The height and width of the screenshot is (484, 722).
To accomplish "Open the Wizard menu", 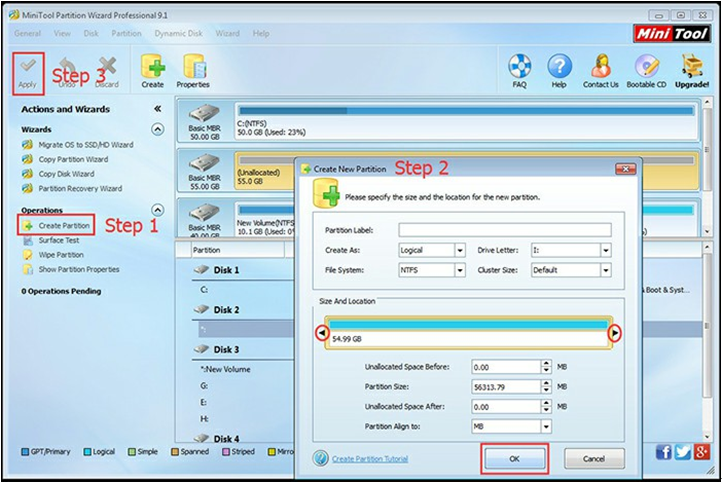I will [227, 34].
